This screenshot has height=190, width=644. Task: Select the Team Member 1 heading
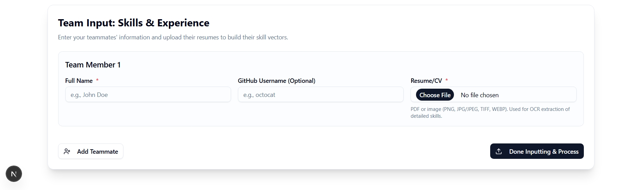coord(93,65)
